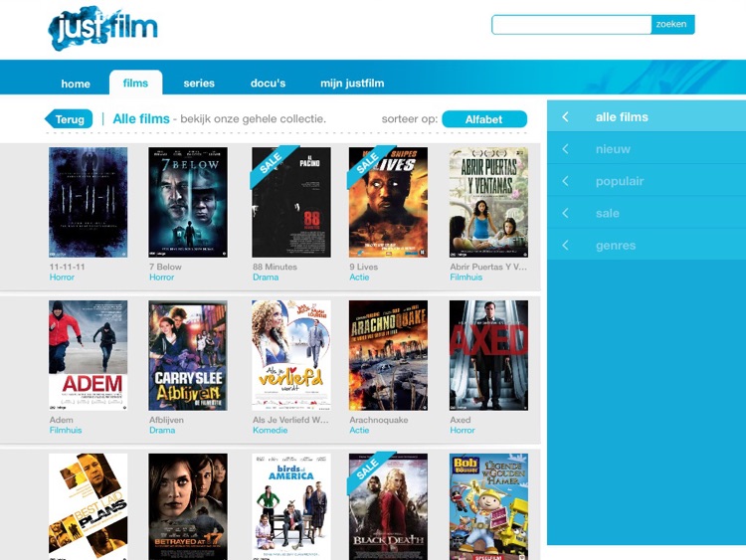Click Komedie genre under Als Je Verliefd
This screenshot has width=746, height=560.
(270, 431)
